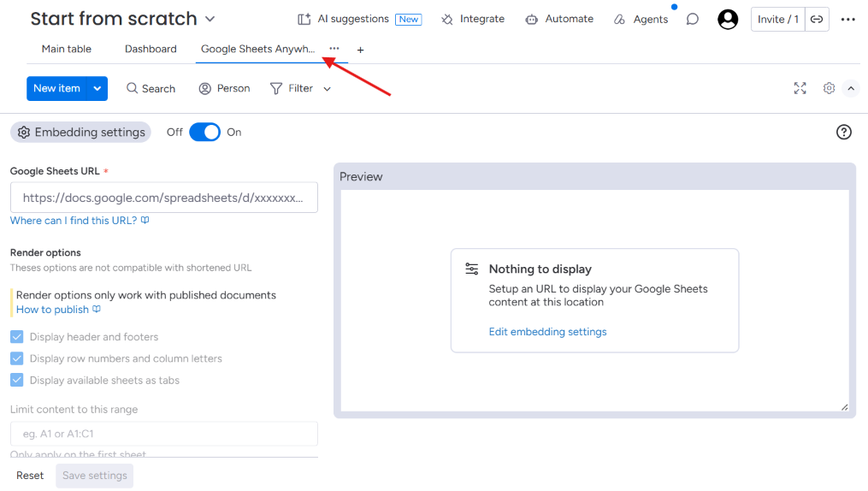The height and width of the screenshot is (491, 868).
Task: Focus the Google Sheets URL field
Action: [x=164, y=198]
